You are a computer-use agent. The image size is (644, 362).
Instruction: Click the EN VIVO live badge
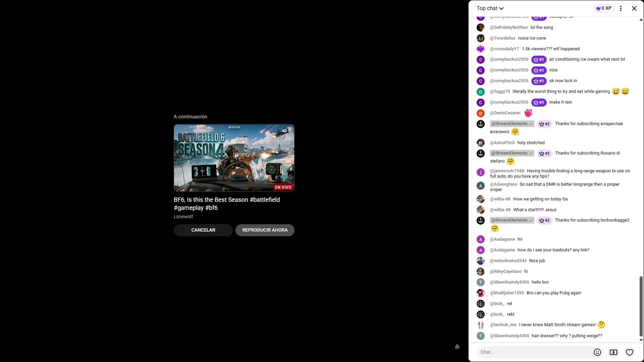click(x=283, y=188)
